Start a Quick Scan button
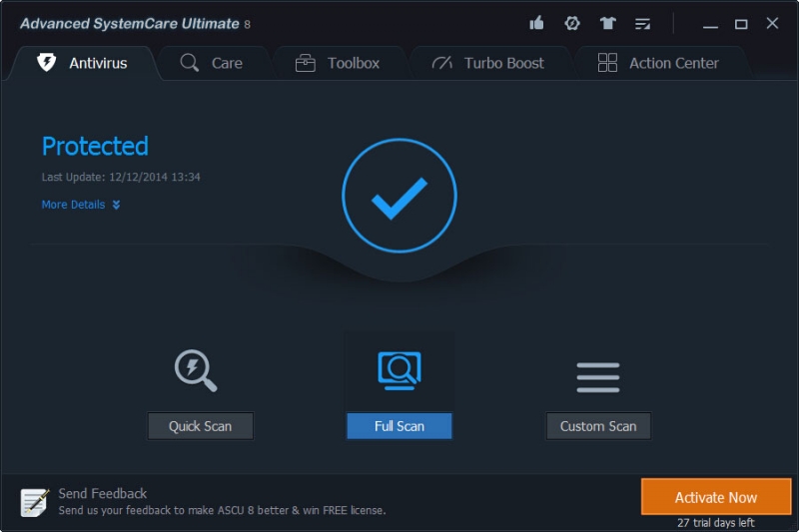 [200, 426]
